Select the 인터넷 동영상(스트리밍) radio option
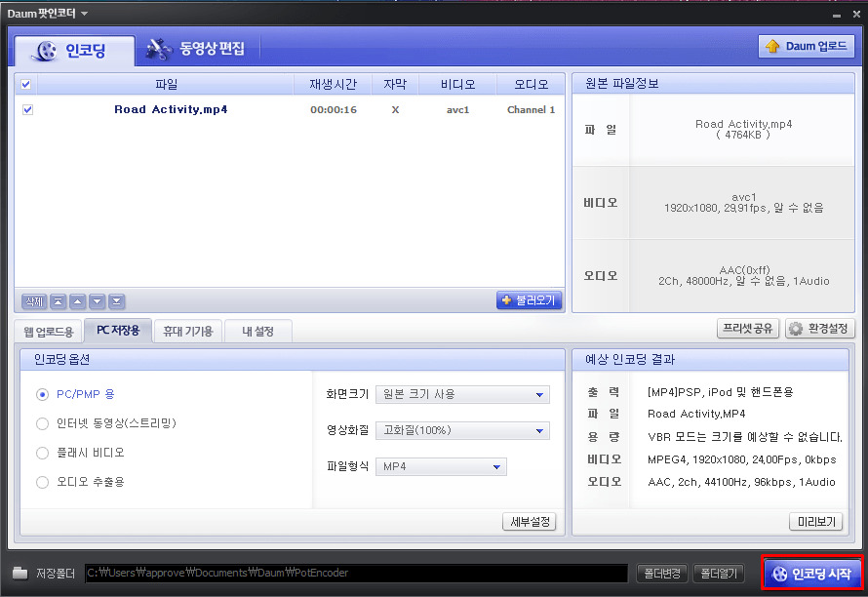 point(42,423)
